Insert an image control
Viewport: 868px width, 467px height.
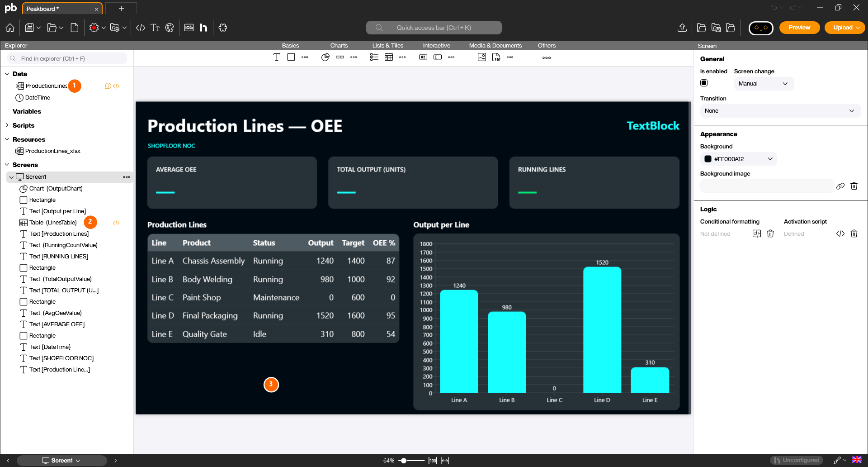click(x=482, y=57)
